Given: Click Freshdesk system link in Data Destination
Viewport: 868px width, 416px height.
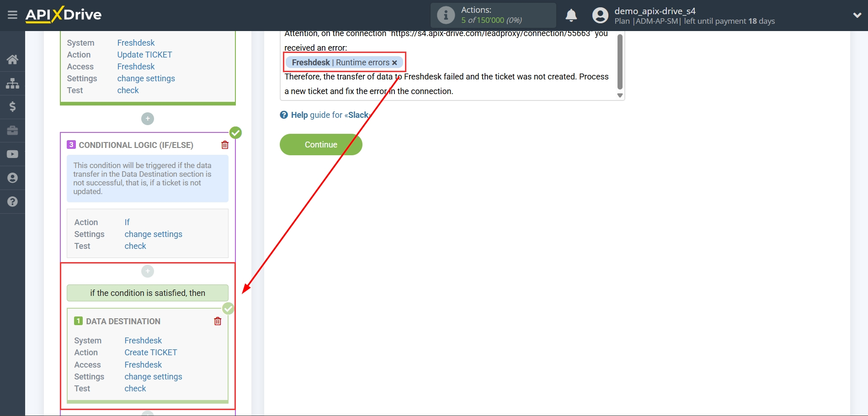Looking at the screenshot, I should (x=143, y=340).
